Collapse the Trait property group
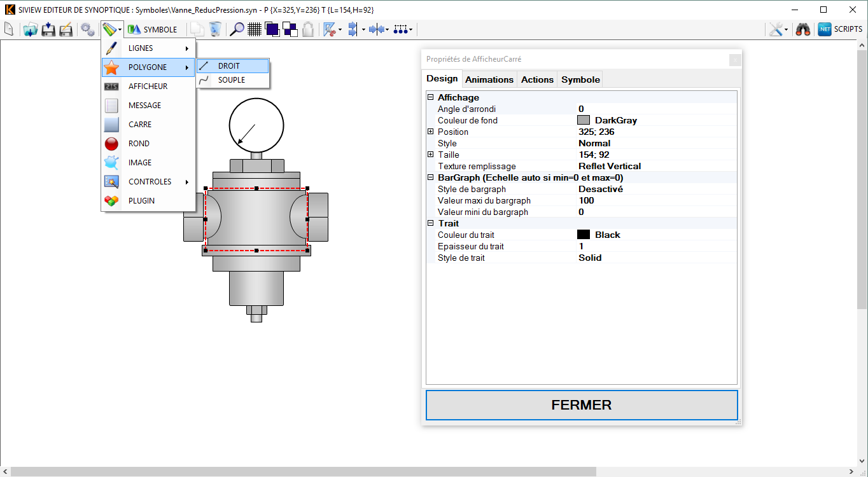 pos(431,223)
